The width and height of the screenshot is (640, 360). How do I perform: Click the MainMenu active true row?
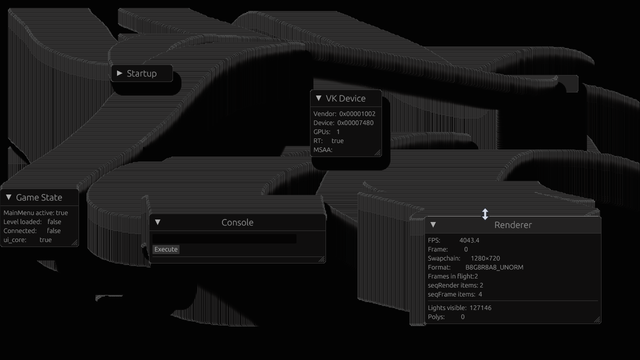tap(36, 213)
